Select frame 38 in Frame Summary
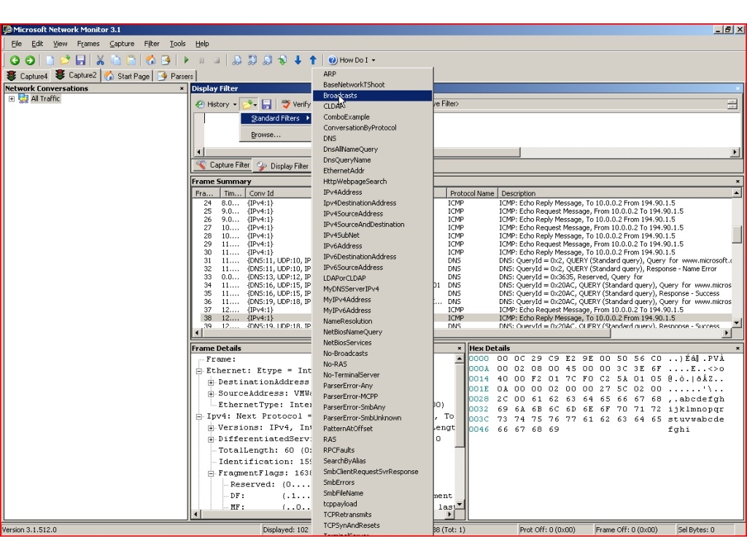The width and height of the screenshot is (747, 560). click(462, 318)
